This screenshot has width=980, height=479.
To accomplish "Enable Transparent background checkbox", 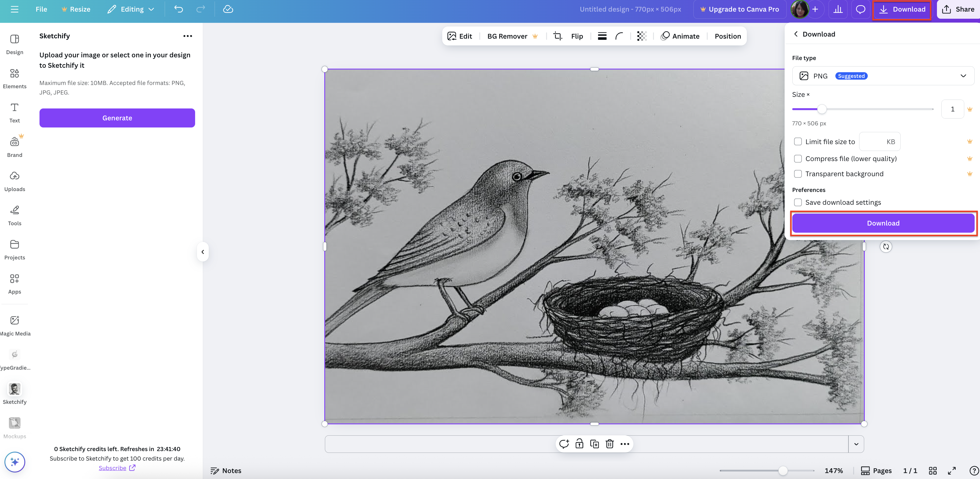I will [x=798, y=174].
